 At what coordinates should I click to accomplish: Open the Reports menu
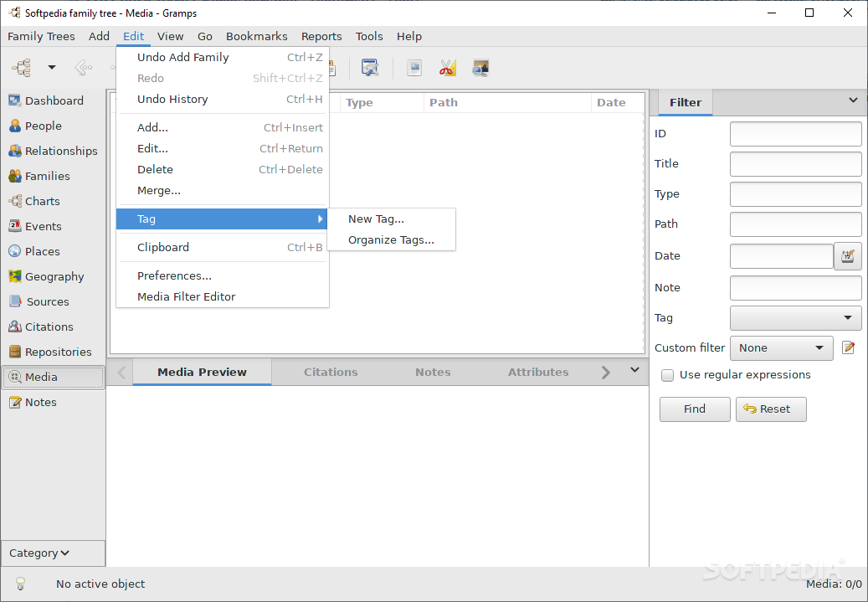(x=321, y=37)
